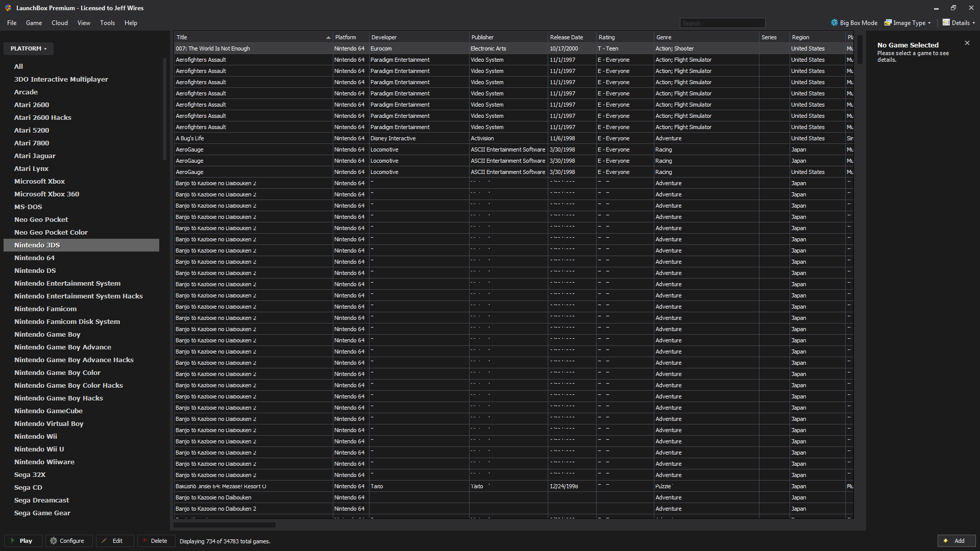Close the No Game Selected details panel
Screen dimensions: 980x551
coord(967,43)
